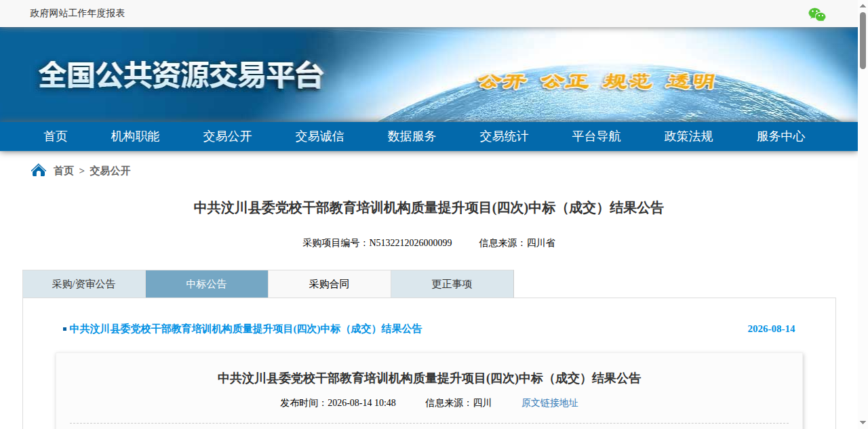Click the home icon in the breadcrumb
This screenshot has height=429, width=868.
[x=39, y=170]
